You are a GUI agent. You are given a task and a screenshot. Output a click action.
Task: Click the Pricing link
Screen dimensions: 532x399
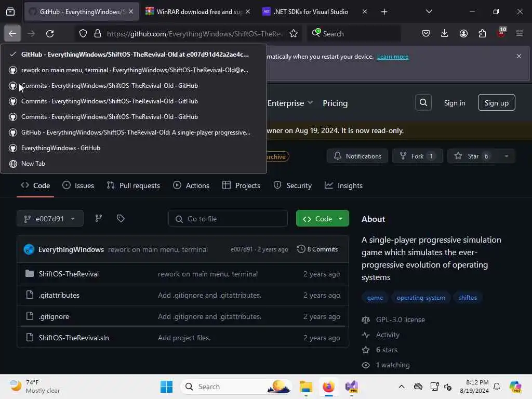click(x=335, y=103)
